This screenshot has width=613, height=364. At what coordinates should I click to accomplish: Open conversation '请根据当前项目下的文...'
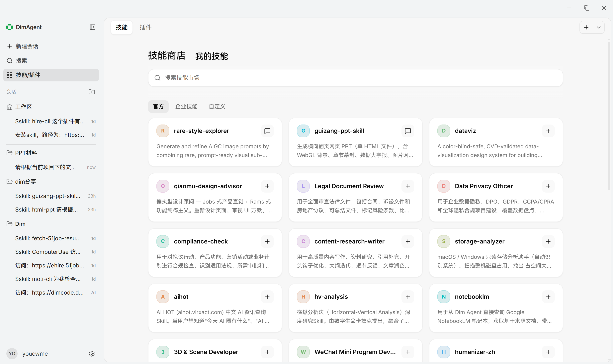(51, 167)
